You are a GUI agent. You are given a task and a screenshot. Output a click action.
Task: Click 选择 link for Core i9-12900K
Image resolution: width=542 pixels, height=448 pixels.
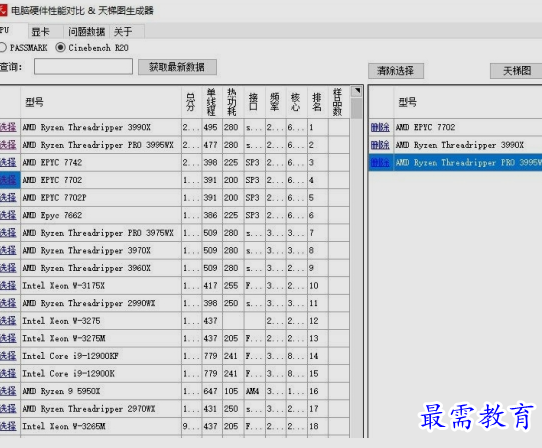coord(8,373)
